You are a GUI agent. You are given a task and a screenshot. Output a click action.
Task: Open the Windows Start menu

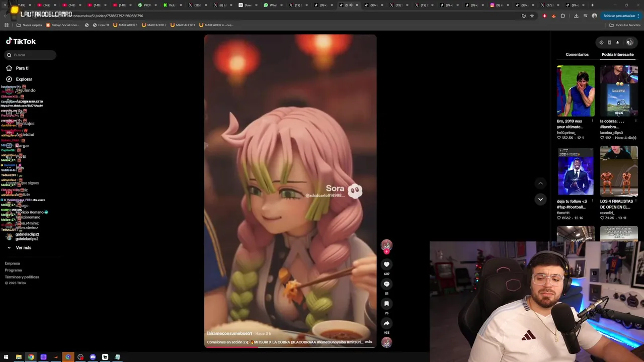6,357
